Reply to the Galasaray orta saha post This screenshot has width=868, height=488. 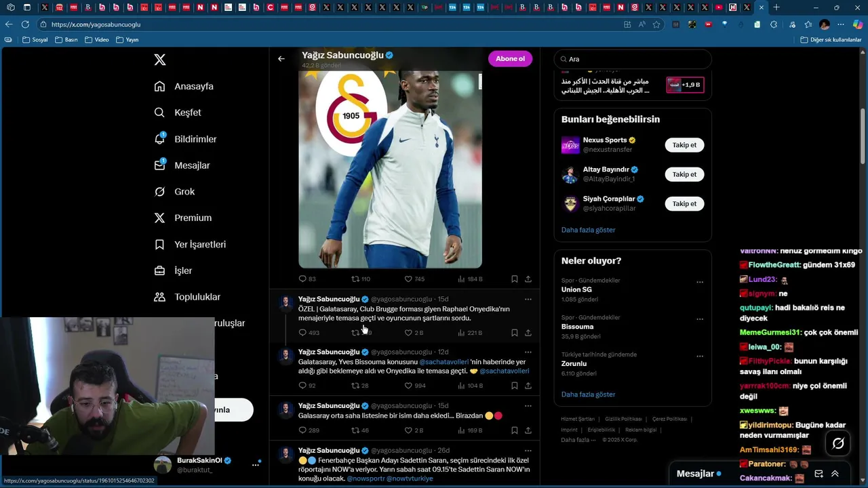(302, 430)
